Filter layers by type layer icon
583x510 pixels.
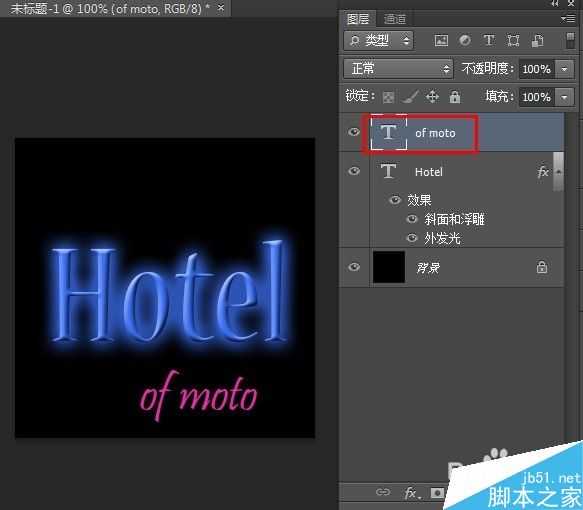point(489,40)
